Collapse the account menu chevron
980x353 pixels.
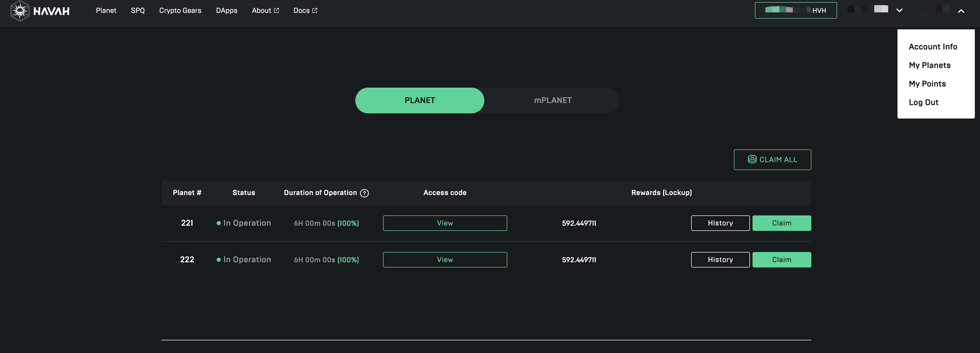tap(961, 11)
